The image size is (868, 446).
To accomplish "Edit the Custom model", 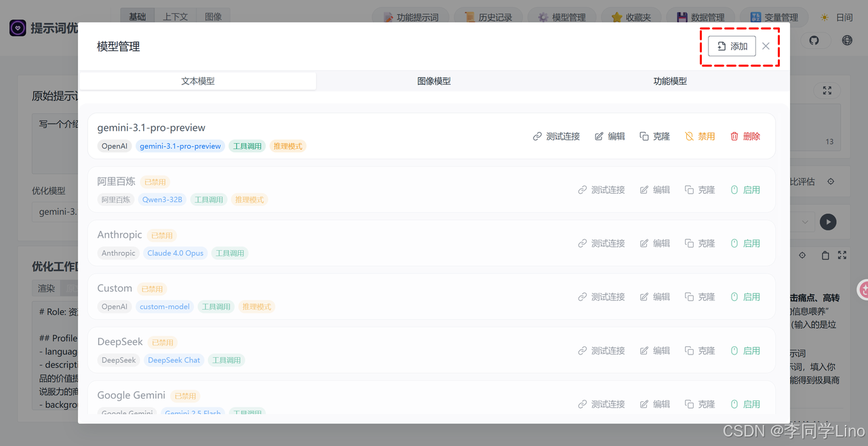I will [x=654, y=297].
